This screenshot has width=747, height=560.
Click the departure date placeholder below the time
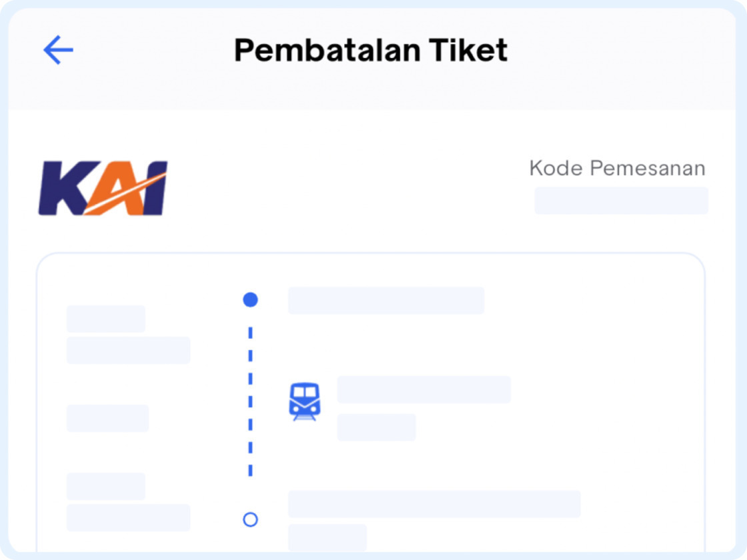pos(128,349)
